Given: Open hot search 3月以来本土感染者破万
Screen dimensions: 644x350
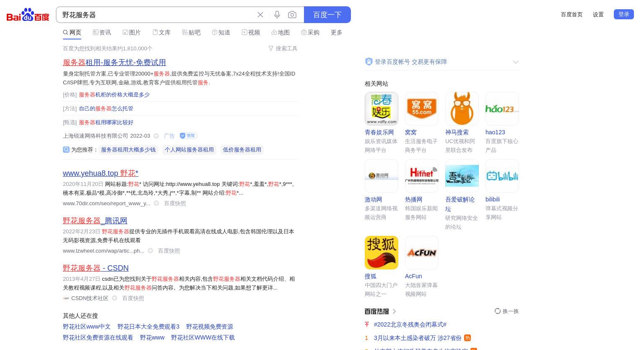Looking at the screenshot, I should point(418,338).
